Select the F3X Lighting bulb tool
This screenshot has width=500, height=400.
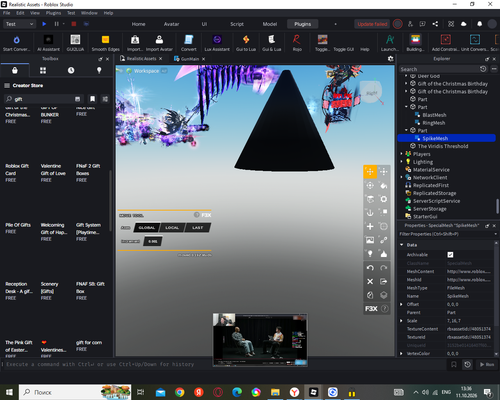coord(370,254)
